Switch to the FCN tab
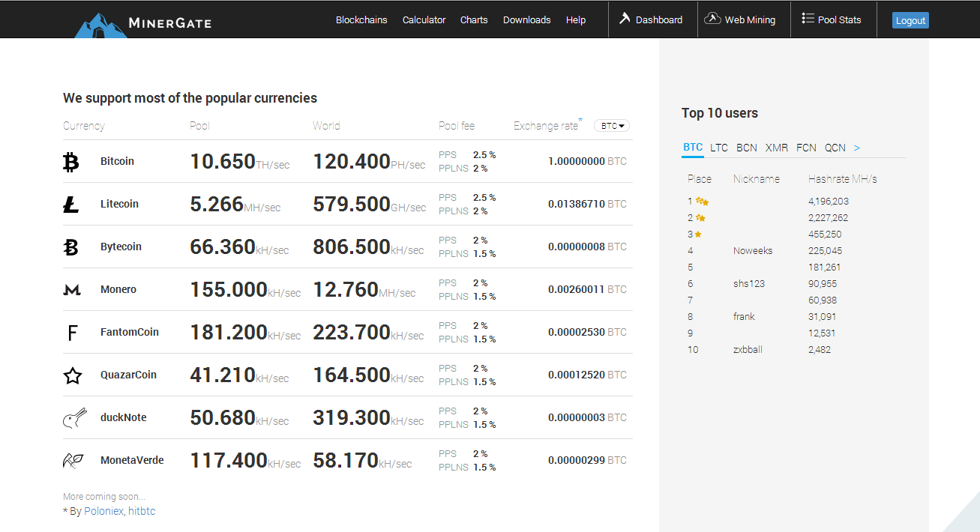Viewport: 980px width, 532px height. [x=806, y=148]
